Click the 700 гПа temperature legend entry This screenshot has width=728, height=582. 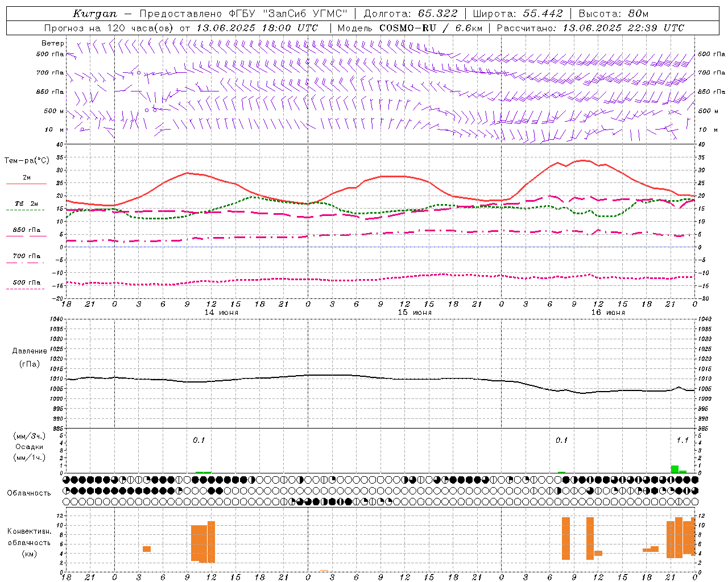(x=27, y=256)
